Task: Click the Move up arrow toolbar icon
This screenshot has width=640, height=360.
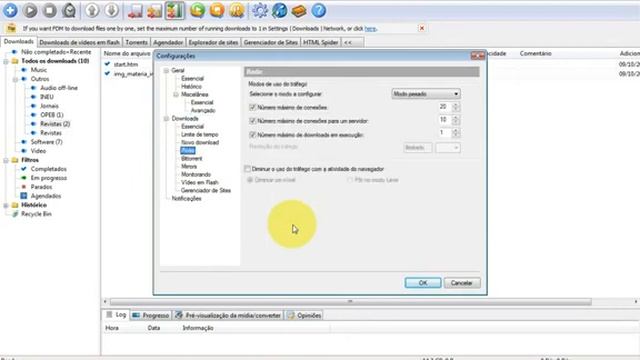Action: pyautogui.click(x=92, y=11)
